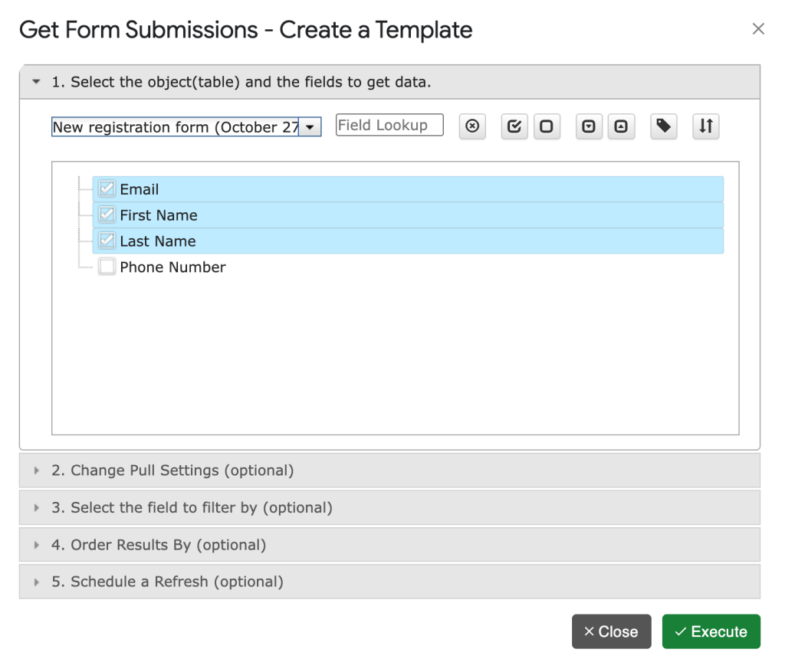Image resolution: width=785 pixels, height=672 pixels.
Task: Click the collapse all up-caret icon
Action: 621,127
